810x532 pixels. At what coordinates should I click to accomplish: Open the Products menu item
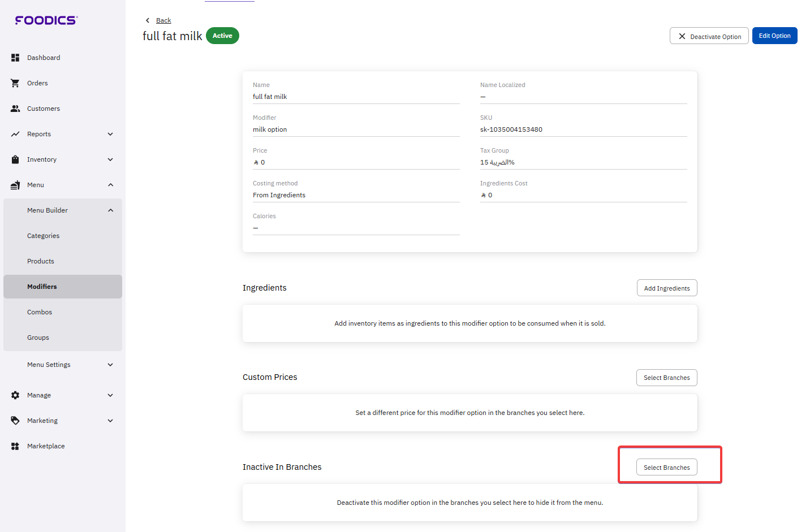[x=41, y=261]
